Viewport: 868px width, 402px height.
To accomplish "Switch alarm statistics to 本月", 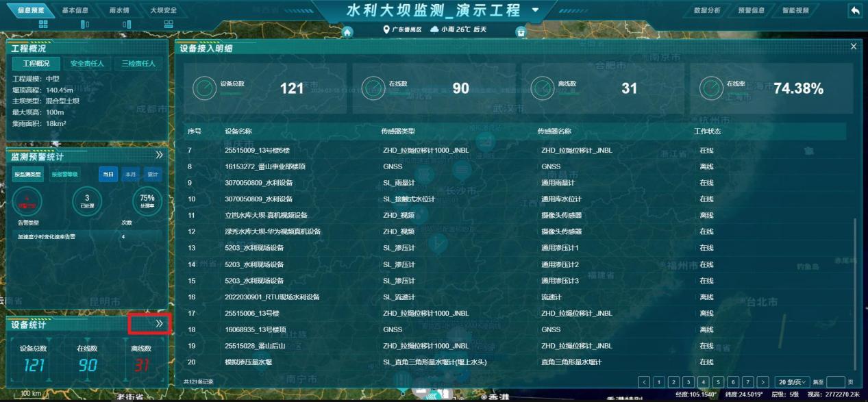I will tap(130, 175).
